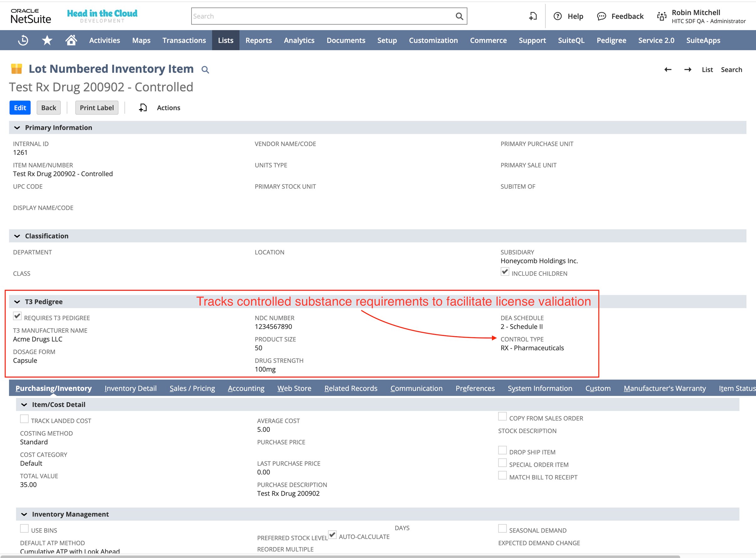The image size is (756, 558).
Task: Collapse the Inventory Management section
Action: [x=24, y=514]
